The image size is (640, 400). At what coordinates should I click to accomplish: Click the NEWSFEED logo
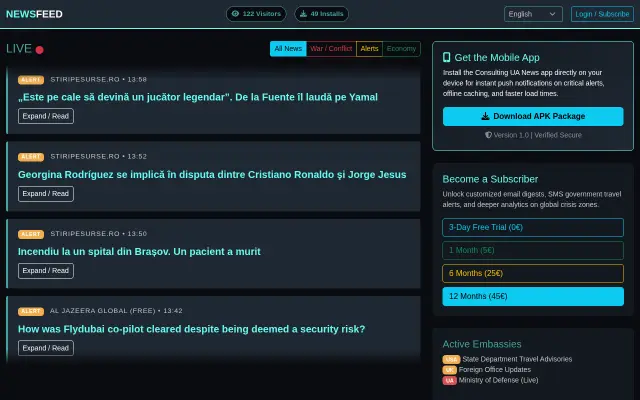point(34,14)
